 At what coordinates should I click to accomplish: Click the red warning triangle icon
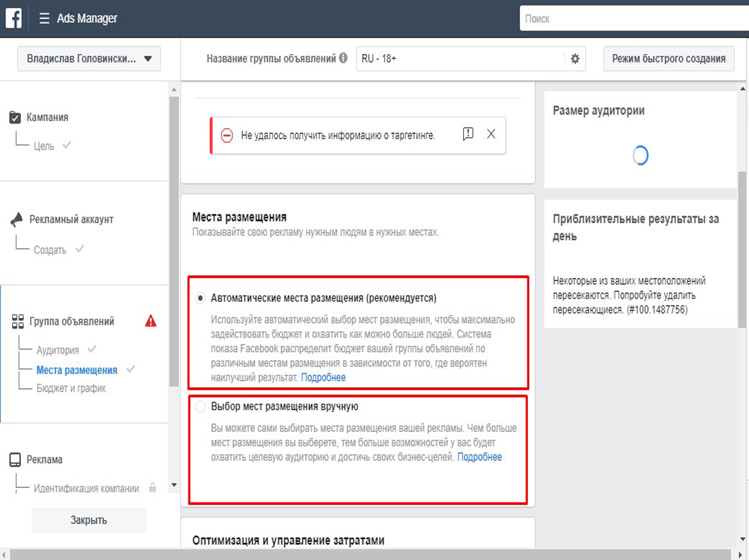tap(151, 321)
